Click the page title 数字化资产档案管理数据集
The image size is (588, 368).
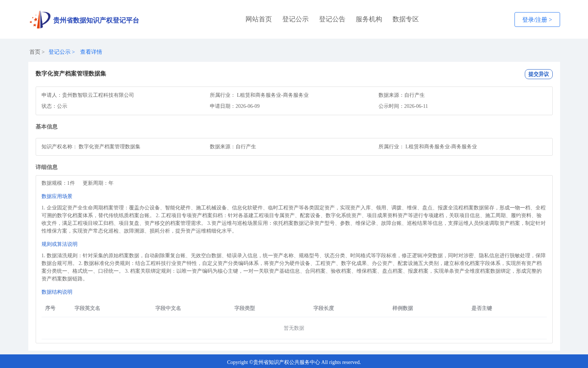pyautogui.click(x=71, y=74)
